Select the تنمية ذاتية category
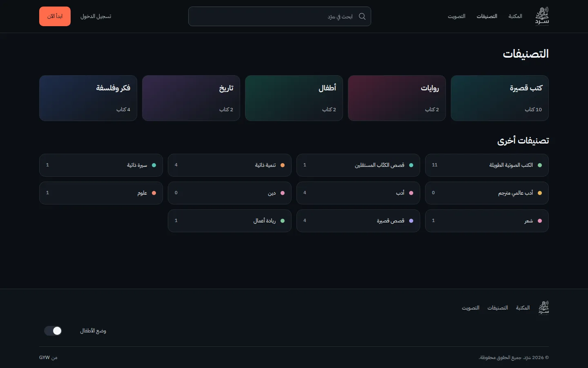The width and height of the screenshot is (588, 368). tap(229, 165)
